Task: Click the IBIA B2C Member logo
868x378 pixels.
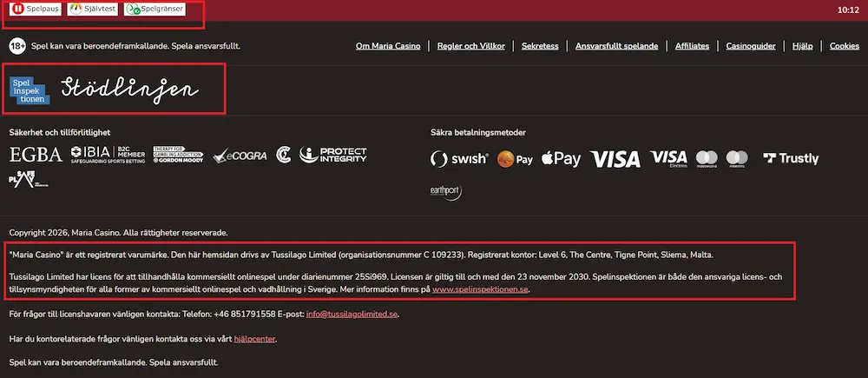Action: [108, 155]
